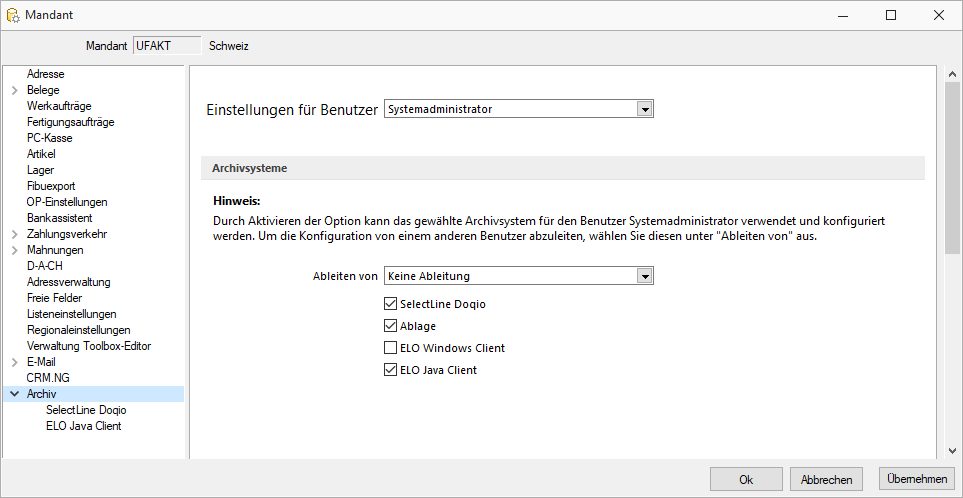Open the ELO Java Client tree entry

[x=84, y=426]
